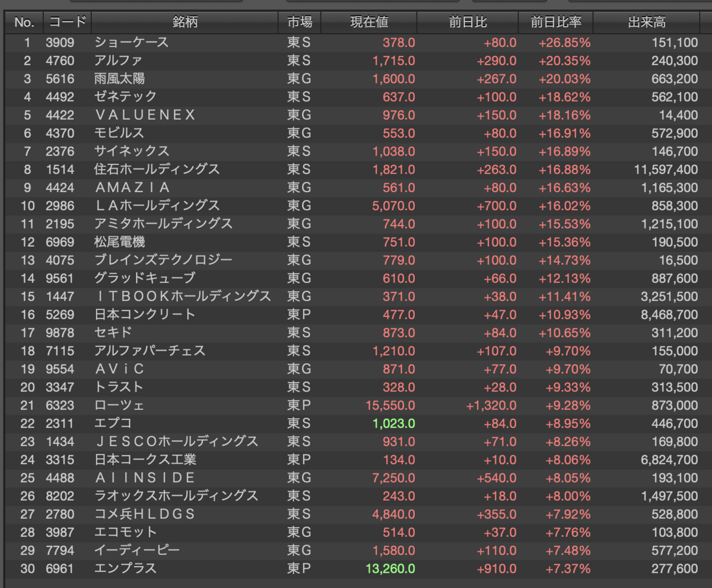The width and height of the screenshot is (712, 588).
Task: Select the イーディーピー stock name
Action: click(136, 550)
